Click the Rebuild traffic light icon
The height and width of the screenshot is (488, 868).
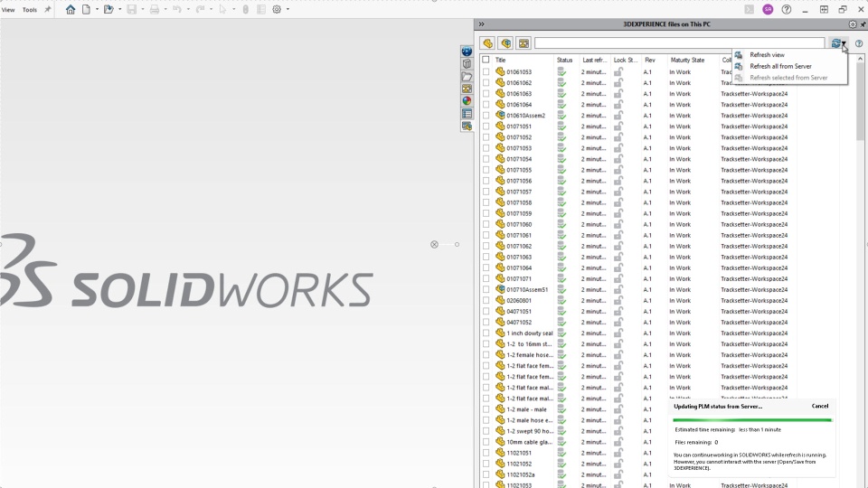point(245,9)
